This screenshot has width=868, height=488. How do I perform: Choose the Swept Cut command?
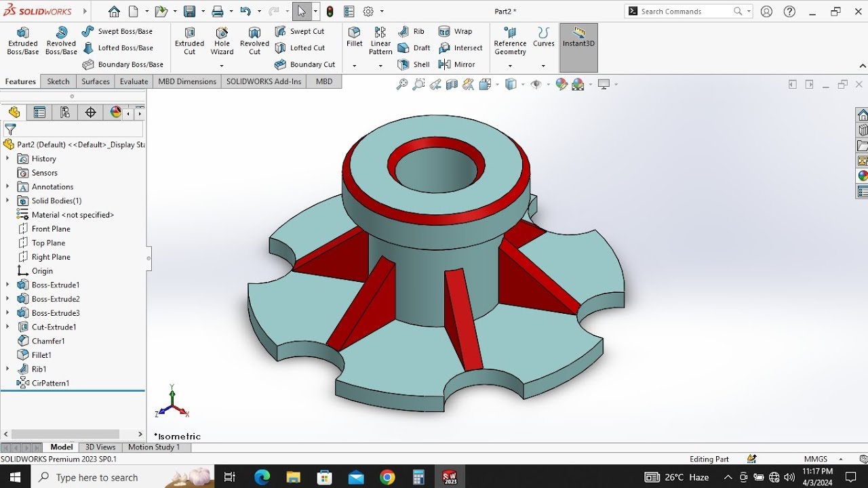[x=299, y=31]
